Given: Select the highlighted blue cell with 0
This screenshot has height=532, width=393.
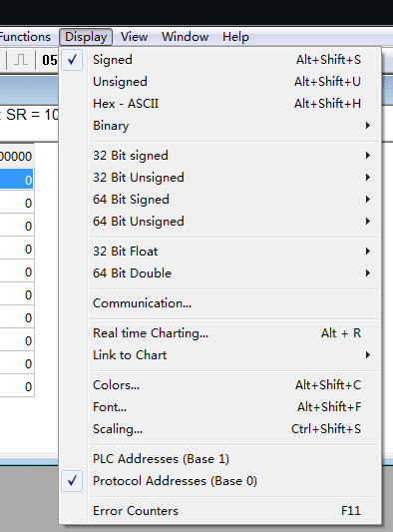Looking at the screenshot, I should 16,180.
